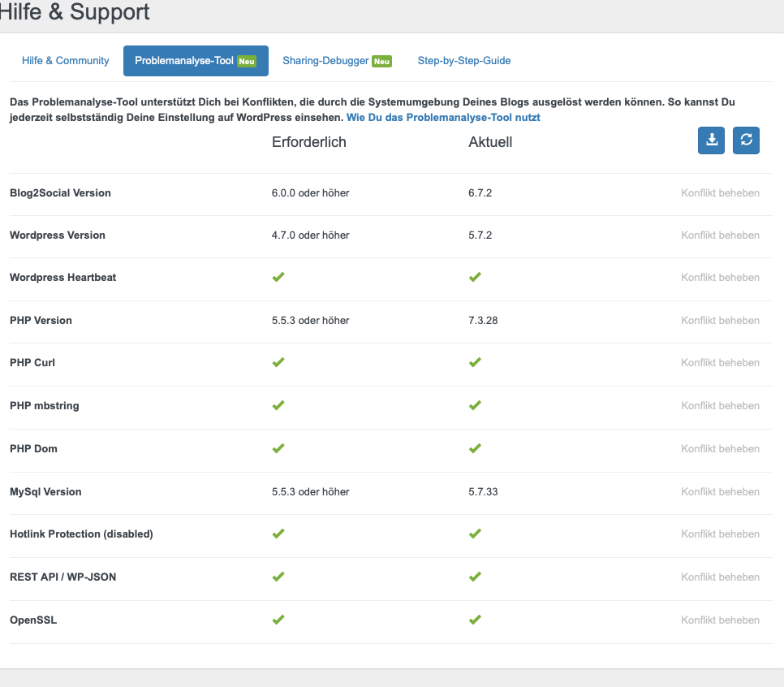Click Konflikt beheben for Hotlink Protection

click(x=720, y=534)
